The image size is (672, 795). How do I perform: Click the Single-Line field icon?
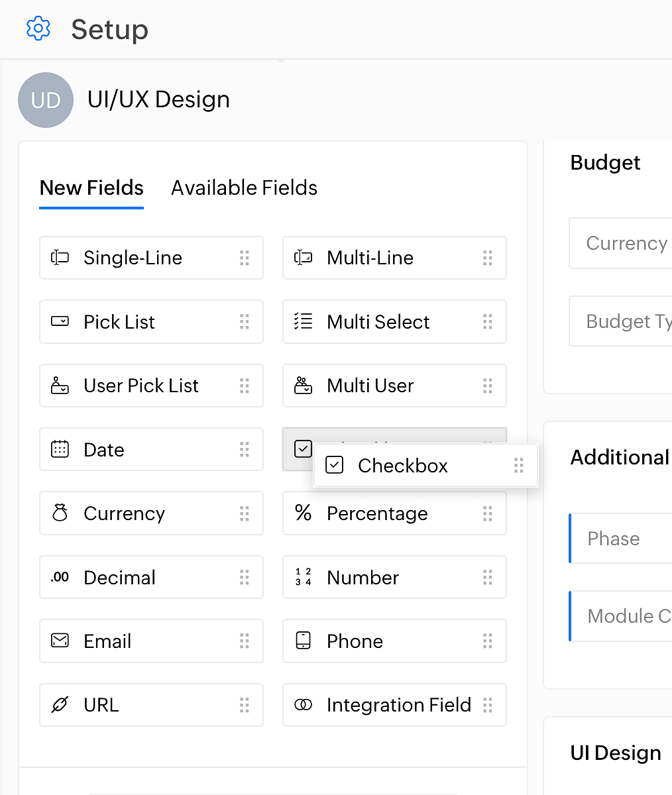[60, 258]
